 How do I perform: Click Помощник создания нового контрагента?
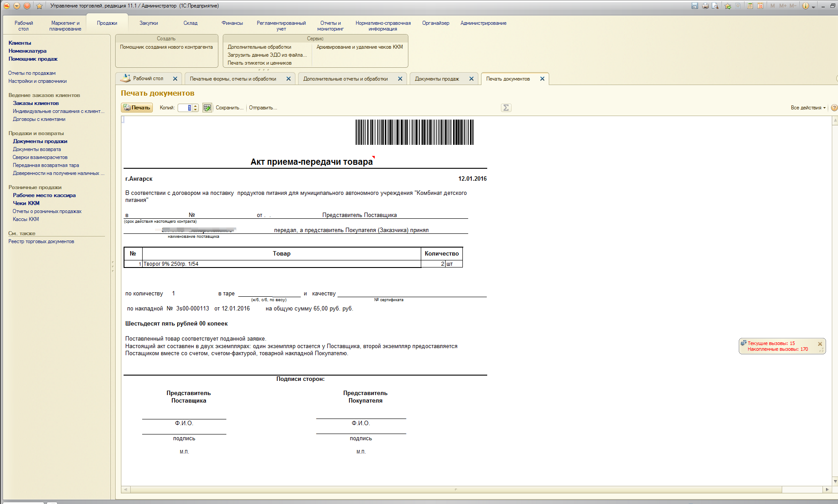[166, 47]
